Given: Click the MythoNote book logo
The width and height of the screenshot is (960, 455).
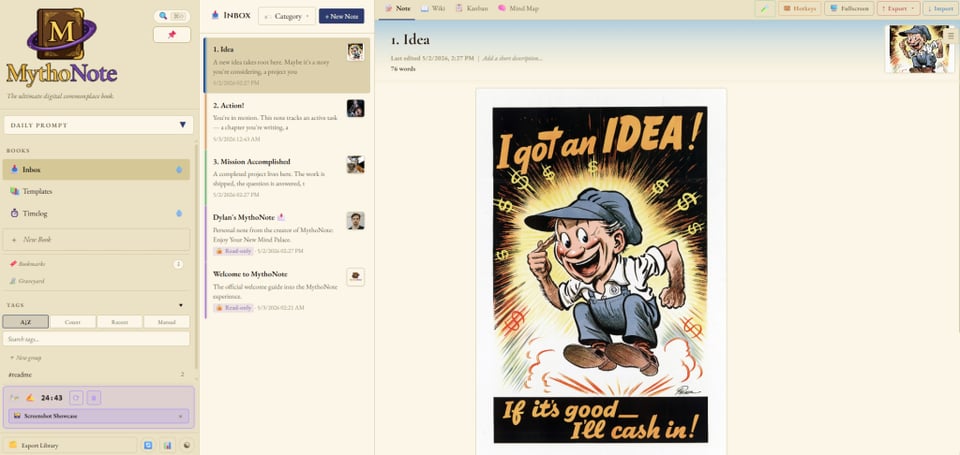Looking at the screenshot, I should 61,34.
